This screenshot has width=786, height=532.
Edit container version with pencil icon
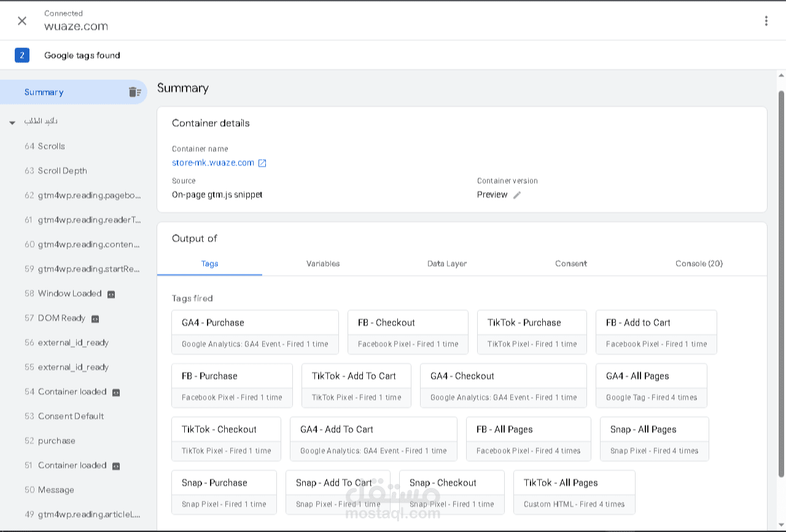click(x=517, y=195)
